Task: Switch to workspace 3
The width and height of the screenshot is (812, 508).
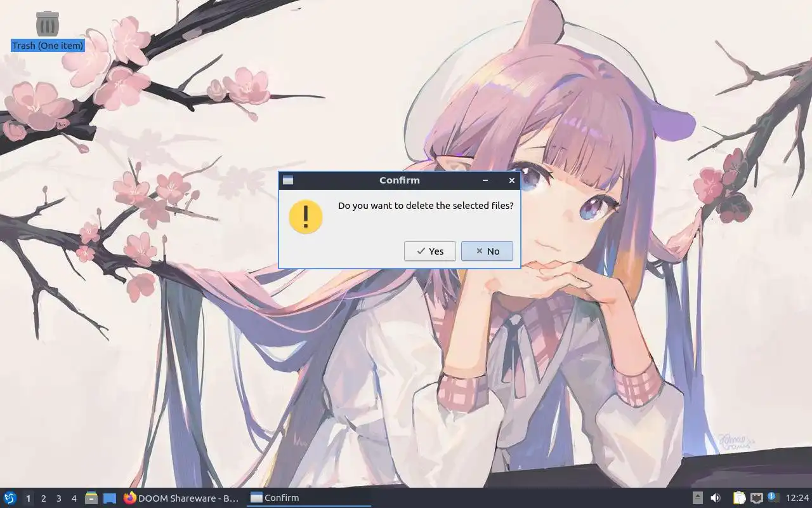Action: pyautogui.click(x=58, y=498)
